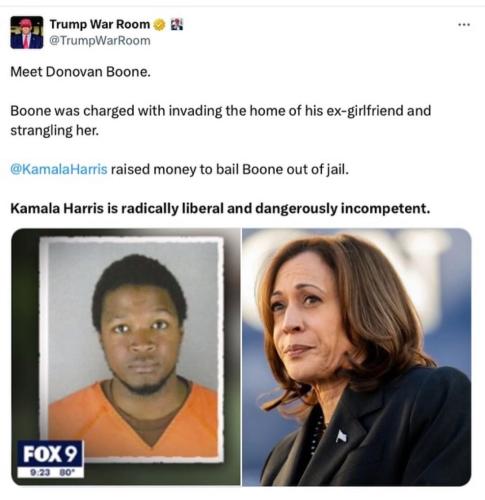Image resolution: width=485 pixels, height=500 pixels.
Task: Open the left mugshot photo in orange shirt
Action: tap(126, 357)
